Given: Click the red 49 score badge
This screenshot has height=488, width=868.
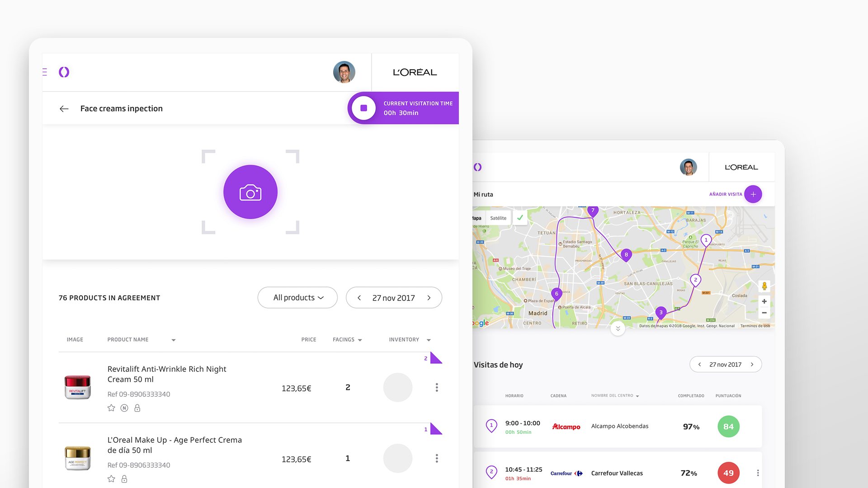Looking at the screenshot, I should pyautogui.click(x=728, y=473).
